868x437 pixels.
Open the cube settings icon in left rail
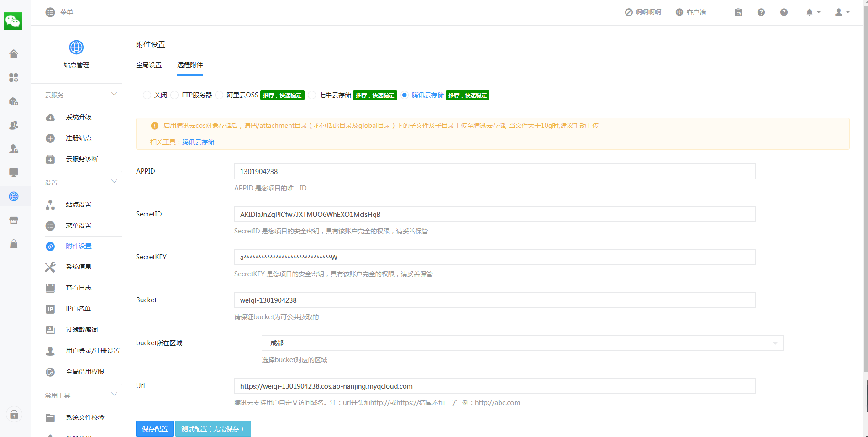tap(14, 101)
